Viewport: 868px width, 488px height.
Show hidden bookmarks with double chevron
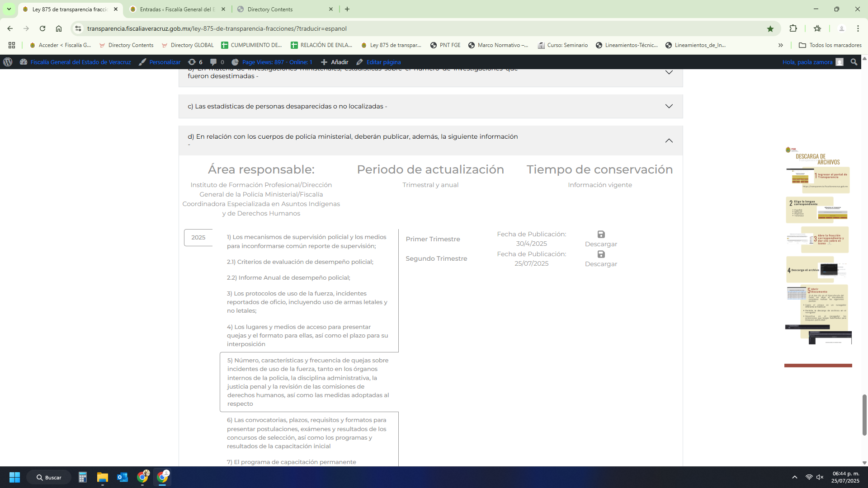(x=780, y=45)
